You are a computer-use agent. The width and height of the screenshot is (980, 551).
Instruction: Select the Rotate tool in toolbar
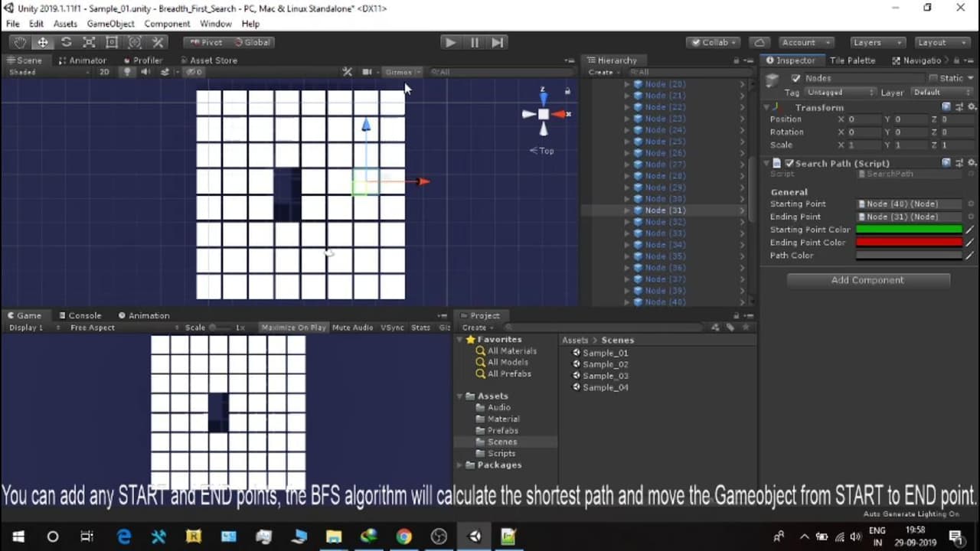click(66, 42)
